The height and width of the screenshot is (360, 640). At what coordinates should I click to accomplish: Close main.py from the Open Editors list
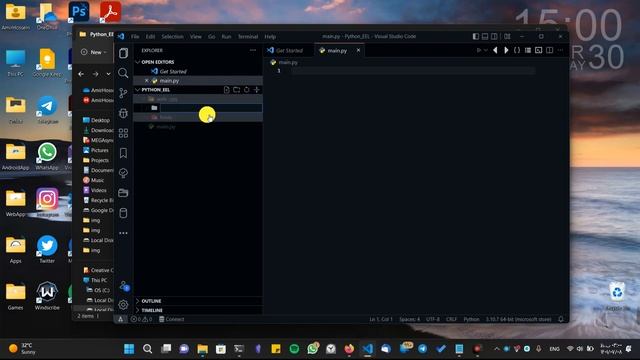tap(147, 81)
